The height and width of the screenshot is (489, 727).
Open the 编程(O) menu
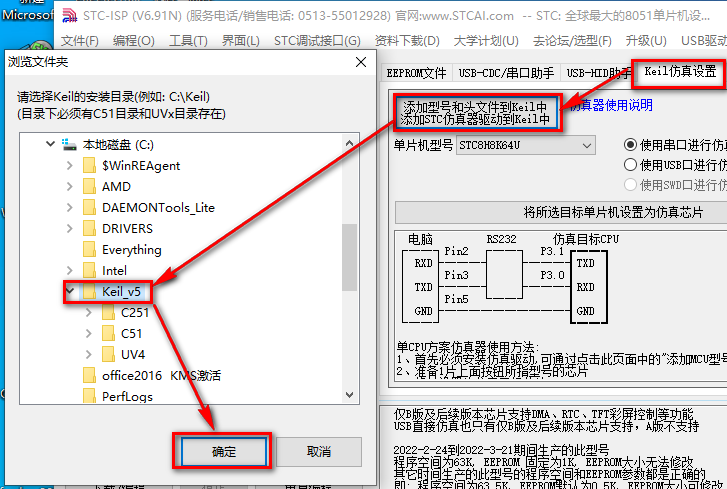click(x=134, y=41)
